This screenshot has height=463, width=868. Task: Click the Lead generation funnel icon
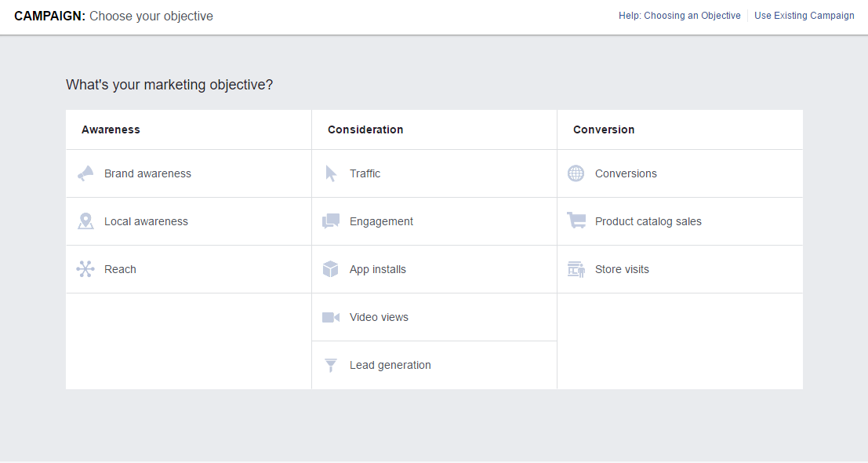(x=331, y=365)
